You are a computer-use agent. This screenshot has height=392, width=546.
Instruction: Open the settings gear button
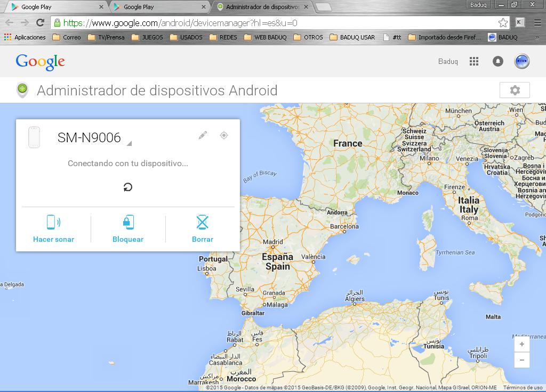515,90
